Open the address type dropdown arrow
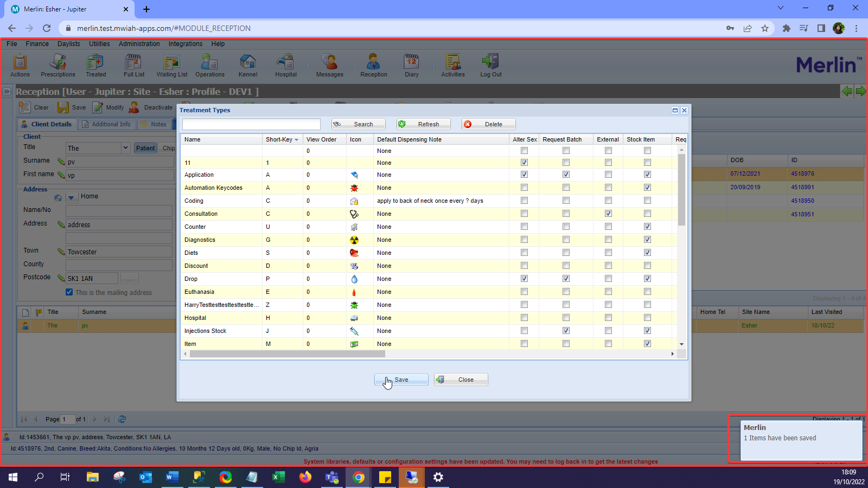Viewport: 868px width, 488px height. [x=71, y=197]
